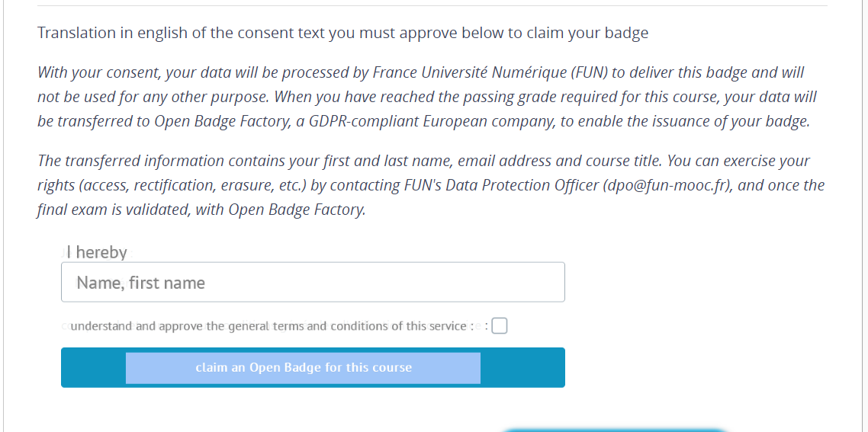Click the "understand and approve the general terms" label

coord(267,326)
